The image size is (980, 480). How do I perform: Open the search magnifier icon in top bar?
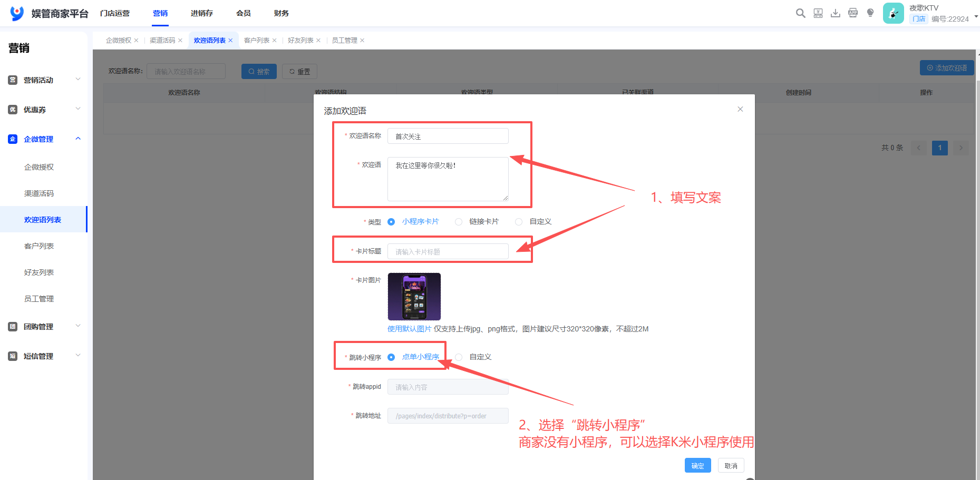[x=800, y=13]
